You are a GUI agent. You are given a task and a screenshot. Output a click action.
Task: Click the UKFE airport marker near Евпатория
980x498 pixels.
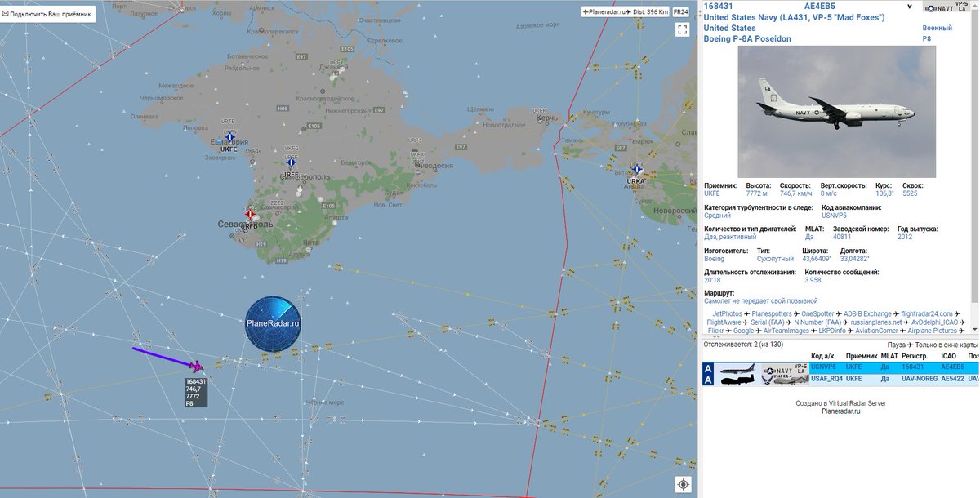tap(229, 138)
